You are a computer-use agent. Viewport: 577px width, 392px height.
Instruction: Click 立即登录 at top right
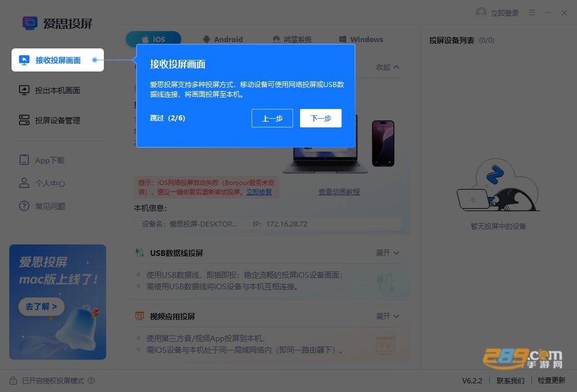[x=505, y=13]
